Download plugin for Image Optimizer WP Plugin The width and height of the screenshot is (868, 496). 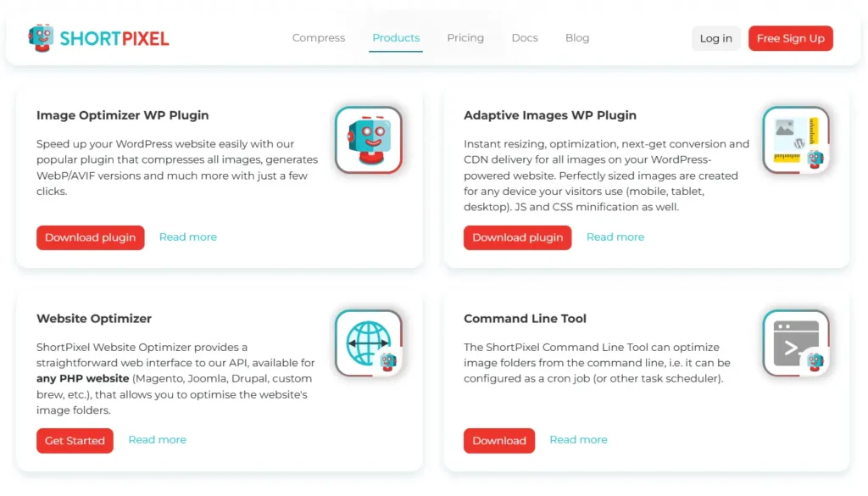pos(90,237)
